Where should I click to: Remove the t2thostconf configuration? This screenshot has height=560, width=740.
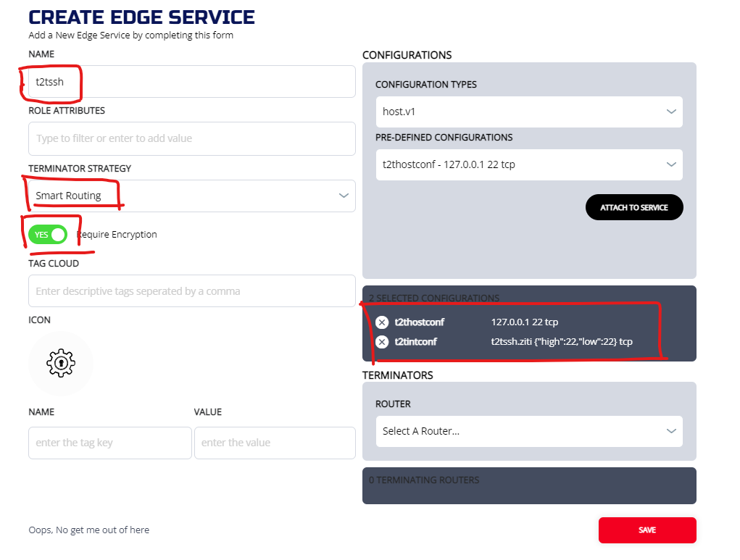click(382, 322)
